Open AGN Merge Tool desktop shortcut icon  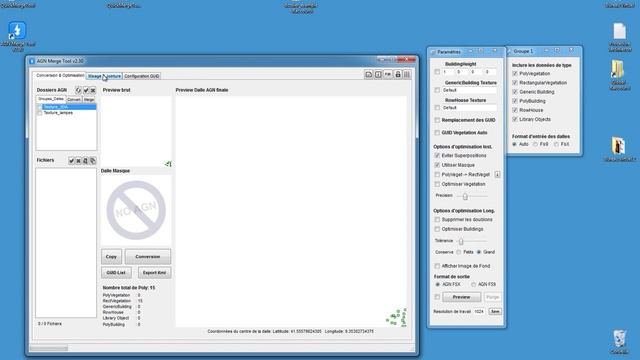17,31
